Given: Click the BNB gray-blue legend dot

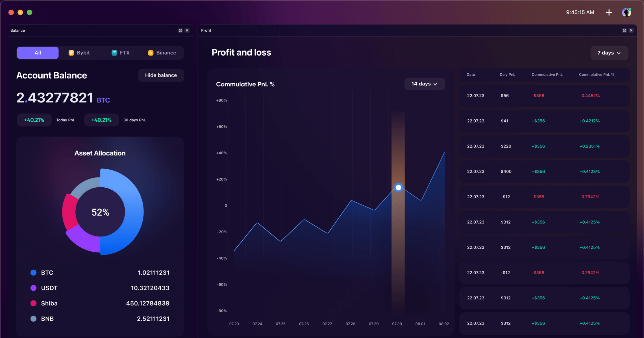Looking at the screenshot, I should coord(33,319).
